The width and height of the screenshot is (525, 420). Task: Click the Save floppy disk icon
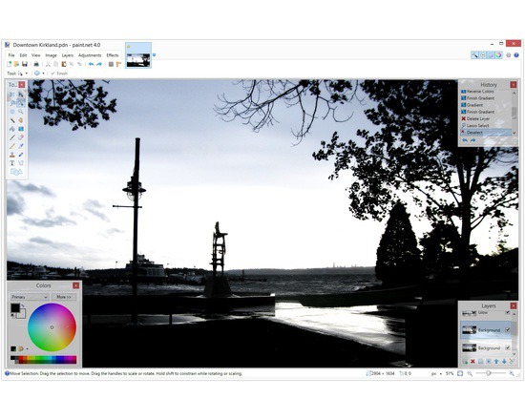[x=25, y=64]
